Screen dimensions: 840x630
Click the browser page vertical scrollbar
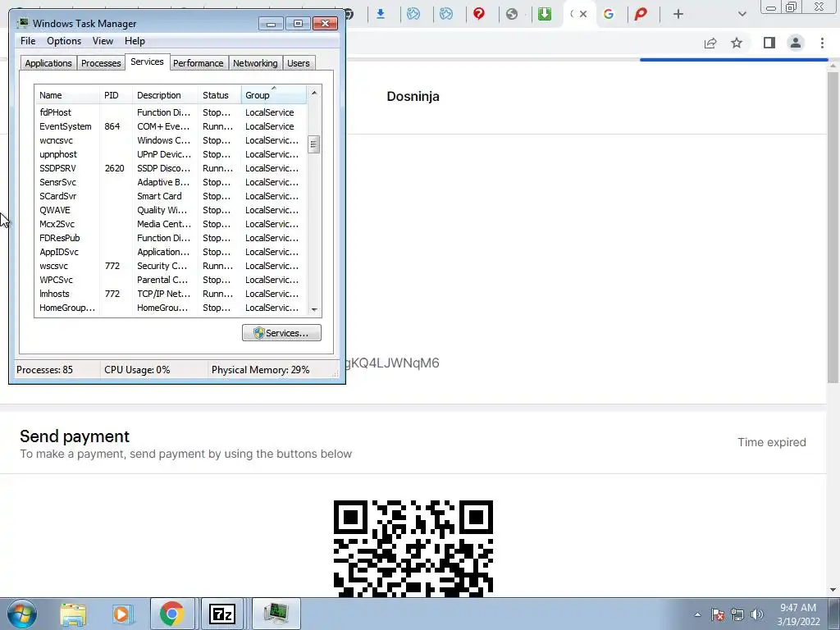(833, 228)
